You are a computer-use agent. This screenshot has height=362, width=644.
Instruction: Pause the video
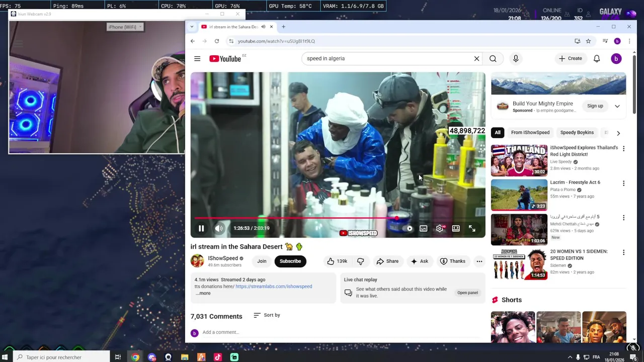[201, 228]
